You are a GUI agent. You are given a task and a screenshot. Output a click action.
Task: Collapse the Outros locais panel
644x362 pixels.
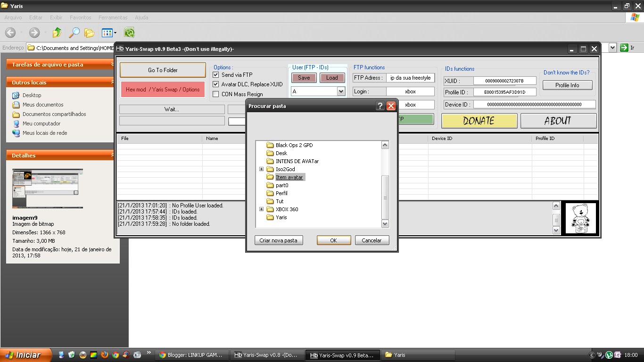[112, 82]
